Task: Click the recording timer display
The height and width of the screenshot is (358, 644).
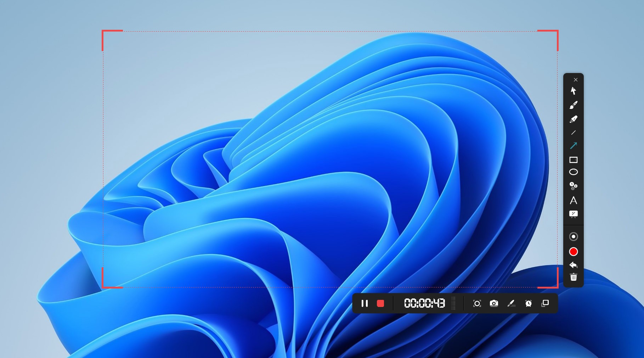Action: (424, 303)
